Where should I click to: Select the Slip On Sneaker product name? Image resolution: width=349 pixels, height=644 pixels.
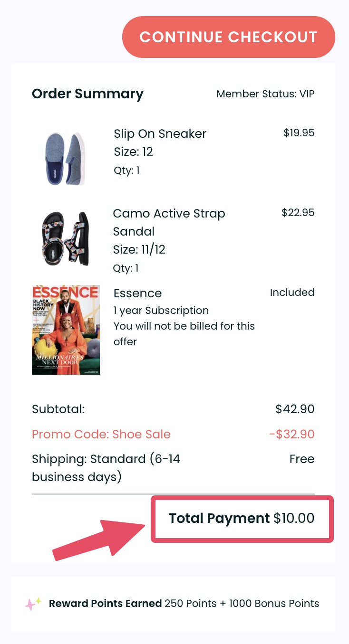160,134
